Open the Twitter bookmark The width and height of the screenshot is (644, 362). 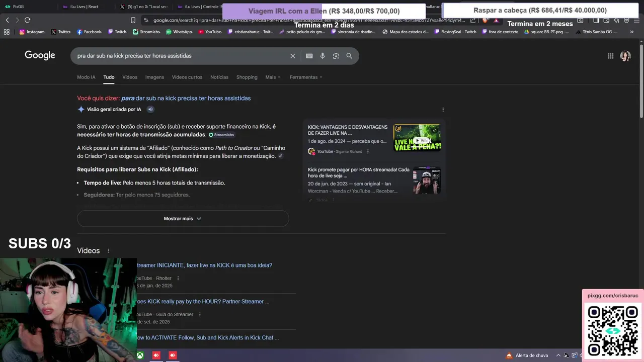click(61, 32)
